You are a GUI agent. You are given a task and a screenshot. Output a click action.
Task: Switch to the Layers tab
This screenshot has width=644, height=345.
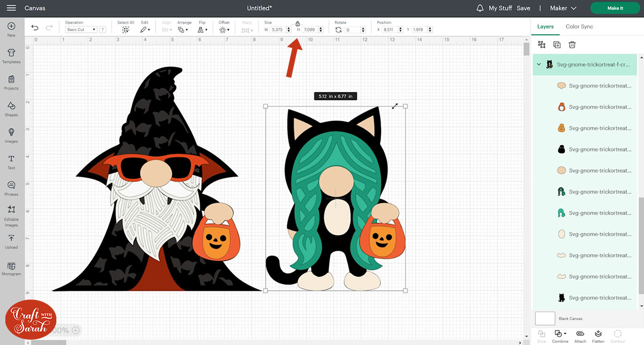coord(545,26)
